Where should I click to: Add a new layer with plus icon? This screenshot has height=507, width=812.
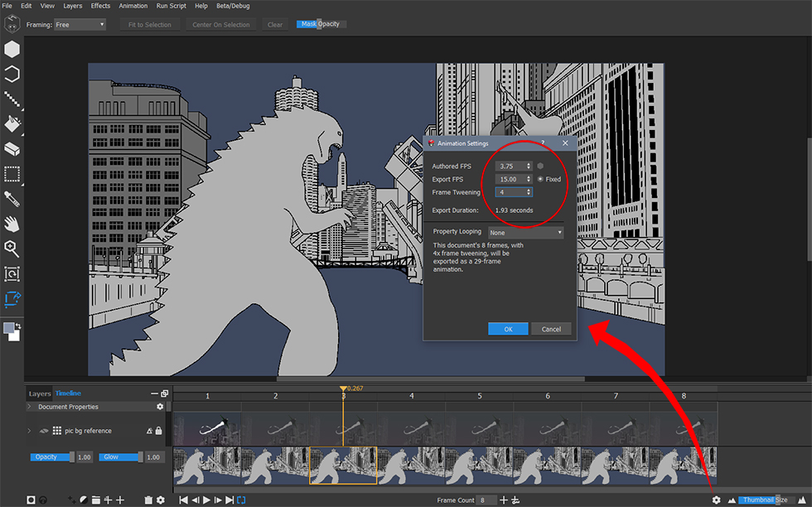[120, 500]
